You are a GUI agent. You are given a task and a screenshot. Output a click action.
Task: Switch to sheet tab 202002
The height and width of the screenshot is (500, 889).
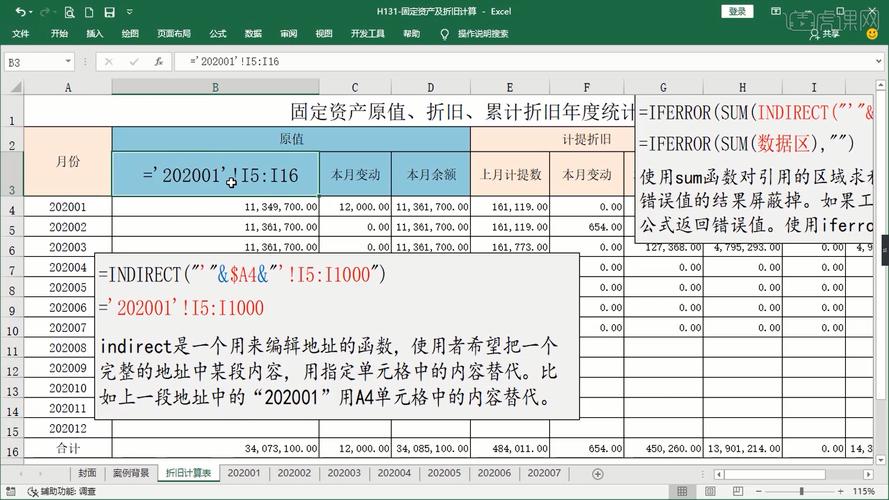click(294, 473)
